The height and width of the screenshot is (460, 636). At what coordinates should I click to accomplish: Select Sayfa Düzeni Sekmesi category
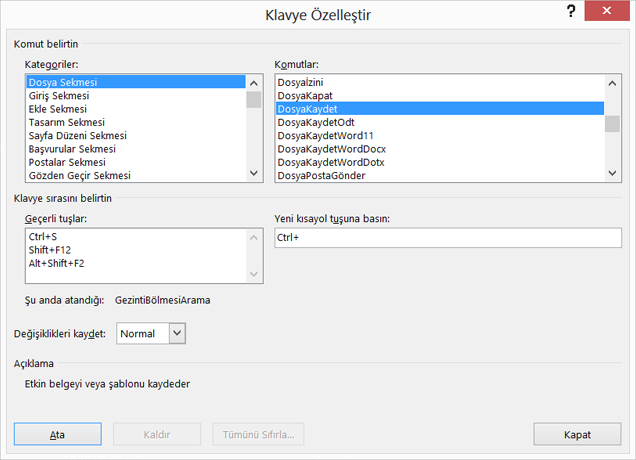(136, 136)
